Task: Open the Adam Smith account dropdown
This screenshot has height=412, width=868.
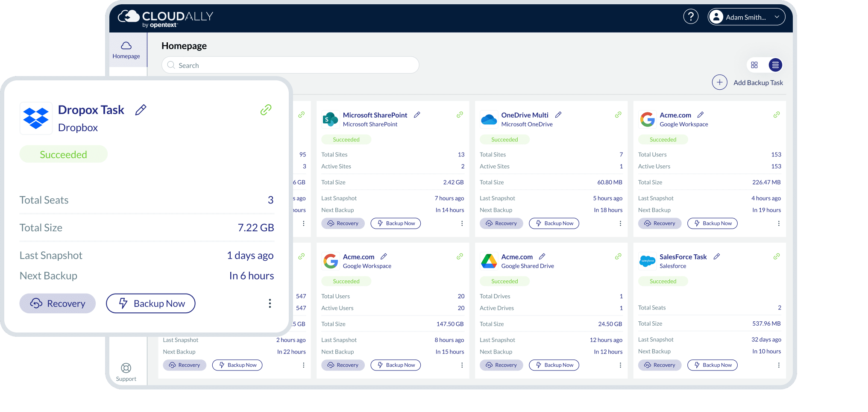Action: pyautogui.click(x=746, y=17)
